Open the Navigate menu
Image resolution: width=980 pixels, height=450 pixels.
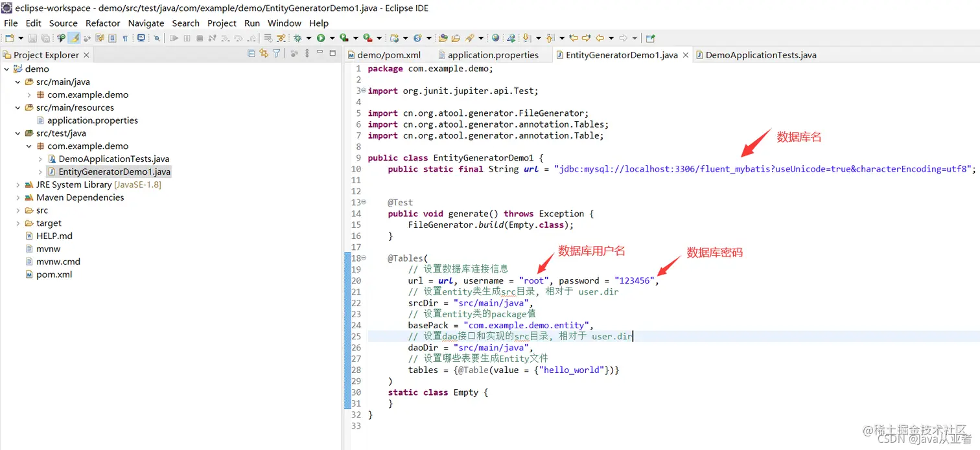[146, 23]
